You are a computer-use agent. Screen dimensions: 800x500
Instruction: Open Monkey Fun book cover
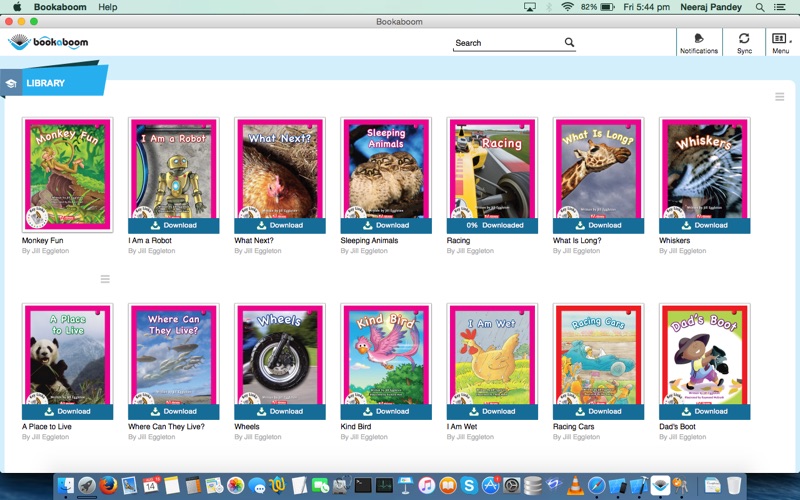[x=67, y=174]
